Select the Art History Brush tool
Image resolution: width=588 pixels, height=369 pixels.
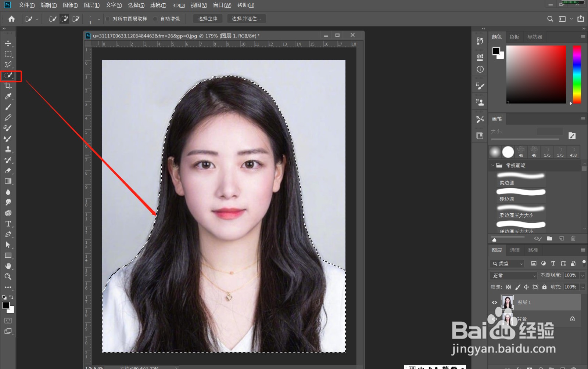click(x=8, y=160)
